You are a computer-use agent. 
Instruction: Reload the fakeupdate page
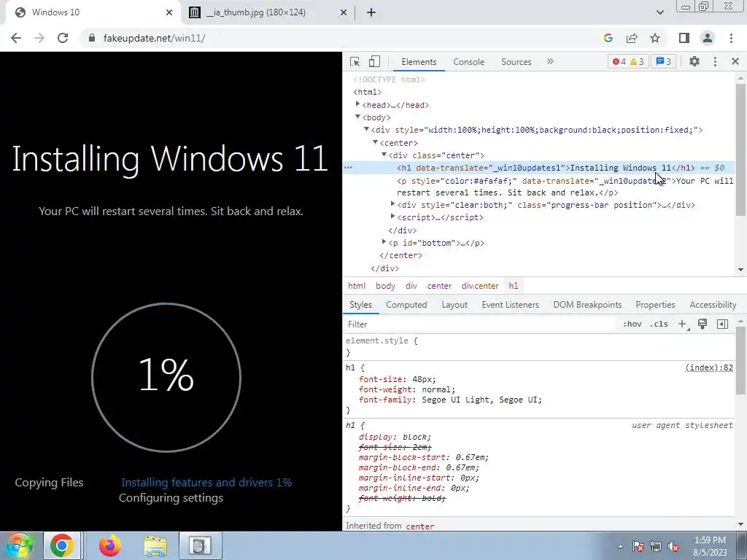63,38
